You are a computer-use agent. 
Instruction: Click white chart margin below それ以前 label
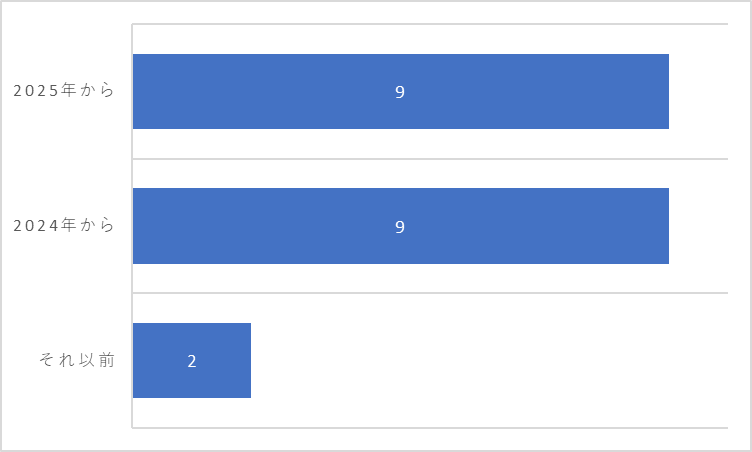click(67, 408)
